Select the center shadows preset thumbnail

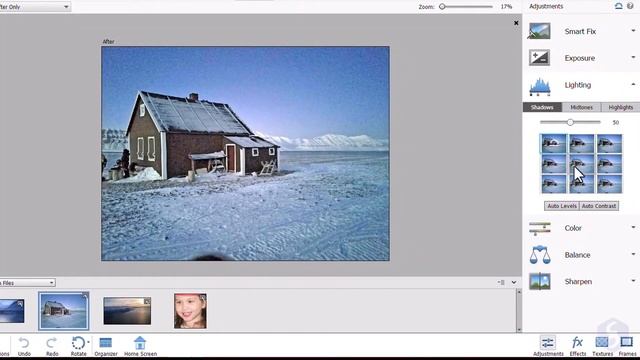(582, 164)
